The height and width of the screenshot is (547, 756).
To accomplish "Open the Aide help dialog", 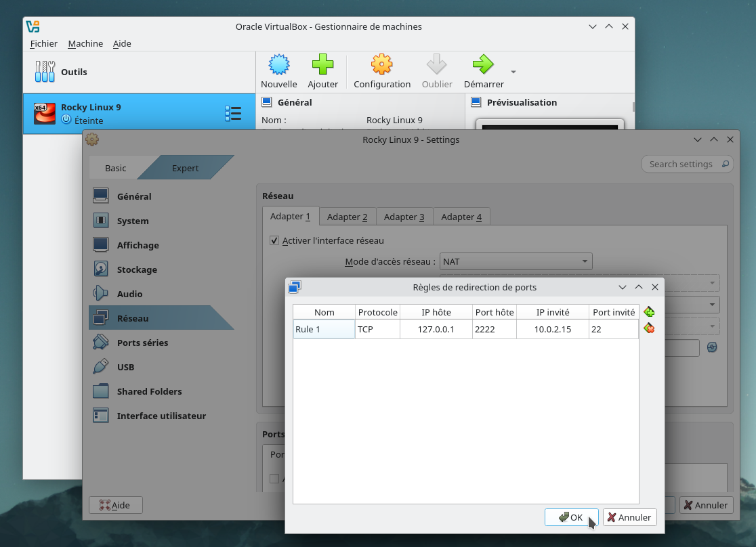I will [x=115, y=504].
